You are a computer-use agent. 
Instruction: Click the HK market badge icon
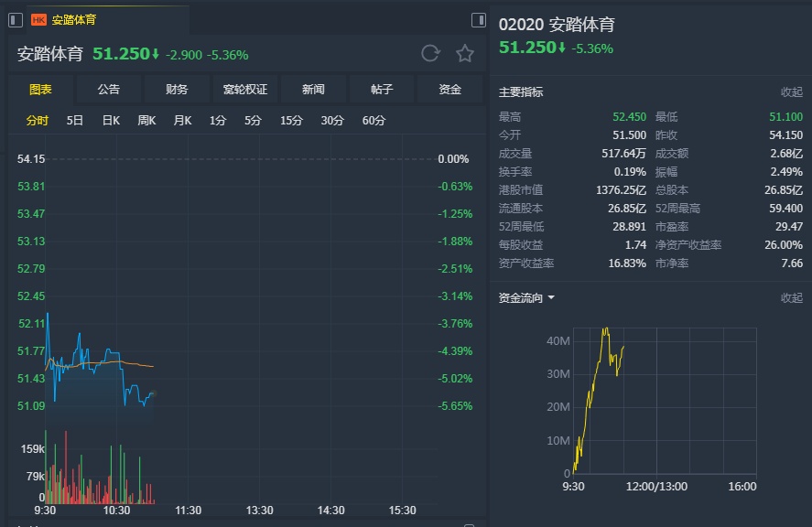point(39,19)
